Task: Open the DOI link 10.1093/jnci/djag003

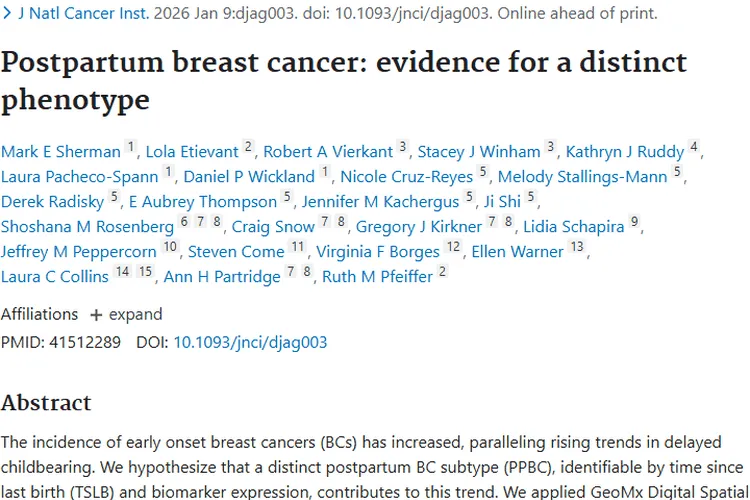Action: point(250,342)
